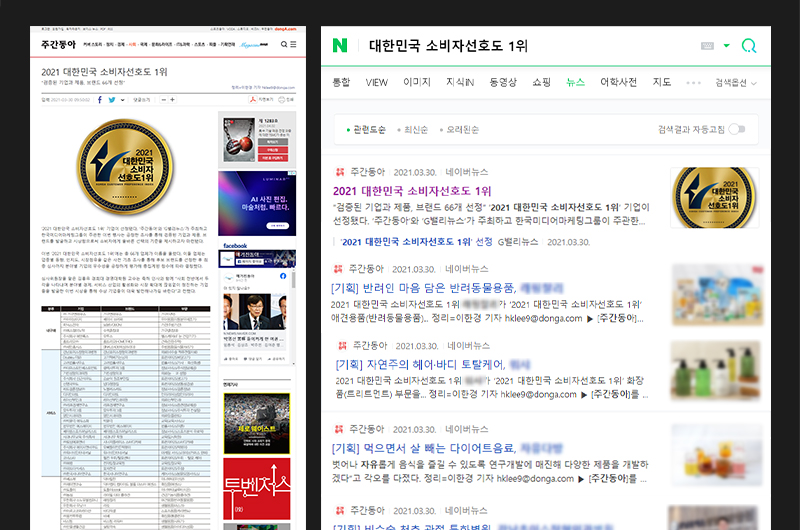
Task: Sort results by 최신순
Action: coord(413,130)
